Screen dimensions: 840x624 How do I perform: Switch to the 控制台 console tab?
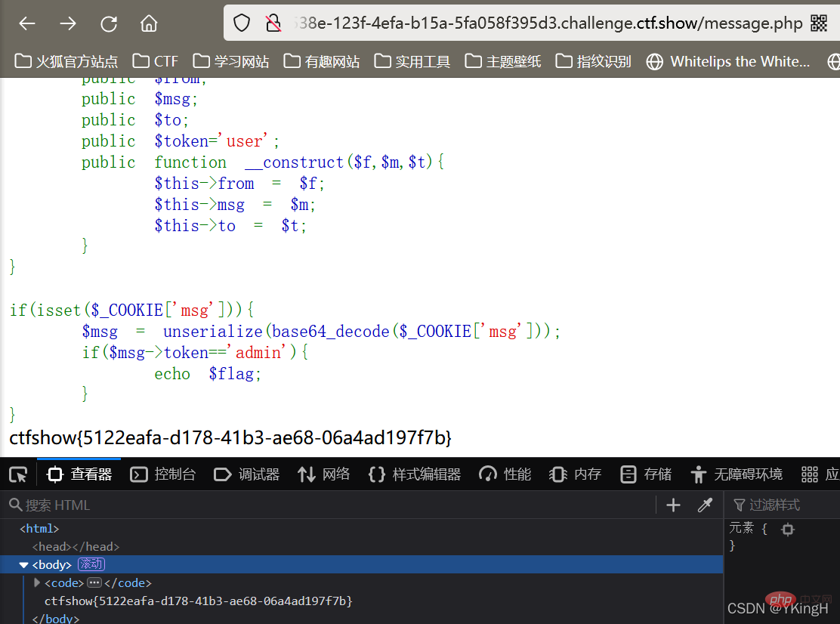tap(163, 474)
